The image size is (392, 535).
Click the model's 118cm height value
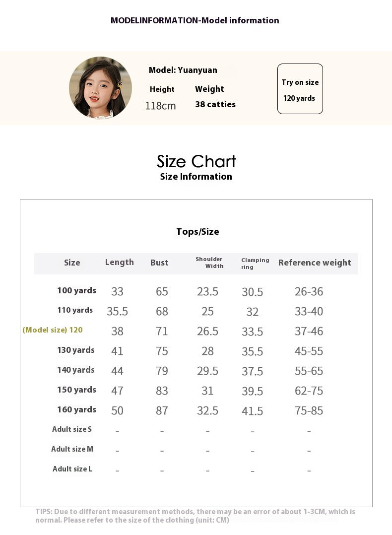(160, 106)
